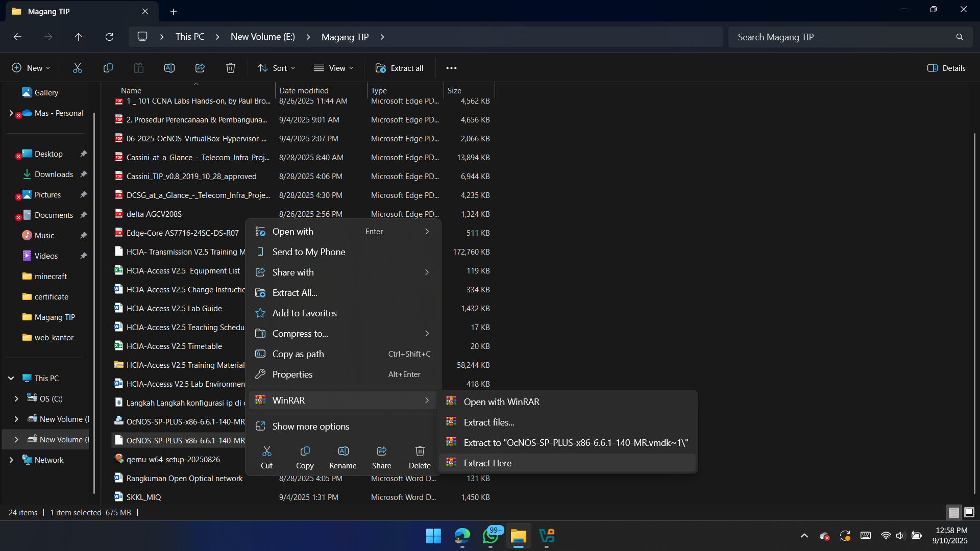This screenshot has height=551, width=980.
Task: Switch to large thumbnails view in status bar
Action: tap(969, 512)
